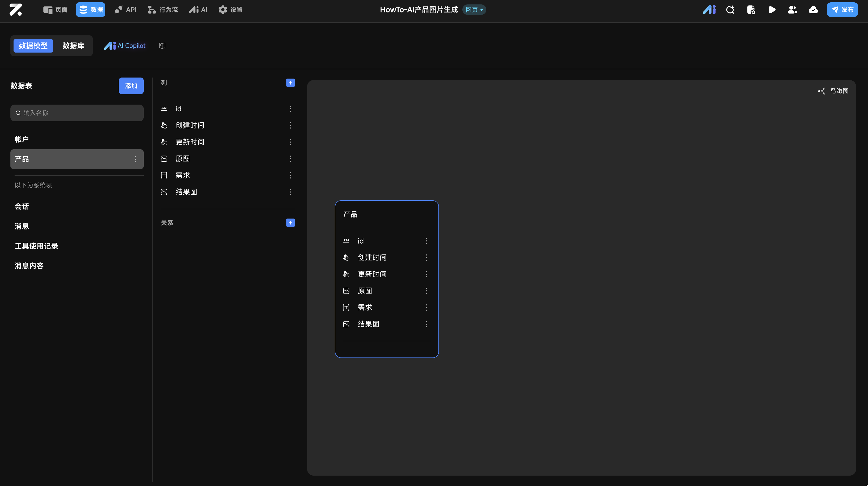
Task: Click 添加 to add a data table
Action: click(x=131, y=86)
